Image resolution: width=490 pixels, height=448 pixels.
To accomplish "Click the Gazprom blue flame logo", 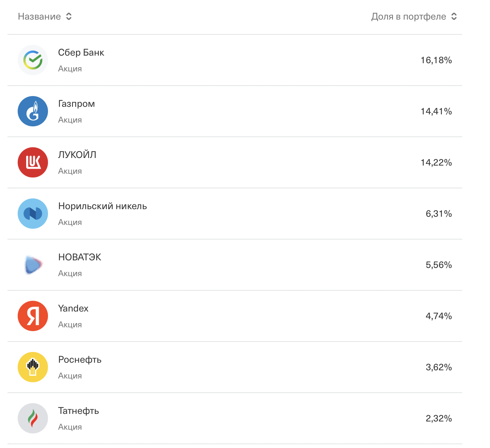I will coord(33,111).
